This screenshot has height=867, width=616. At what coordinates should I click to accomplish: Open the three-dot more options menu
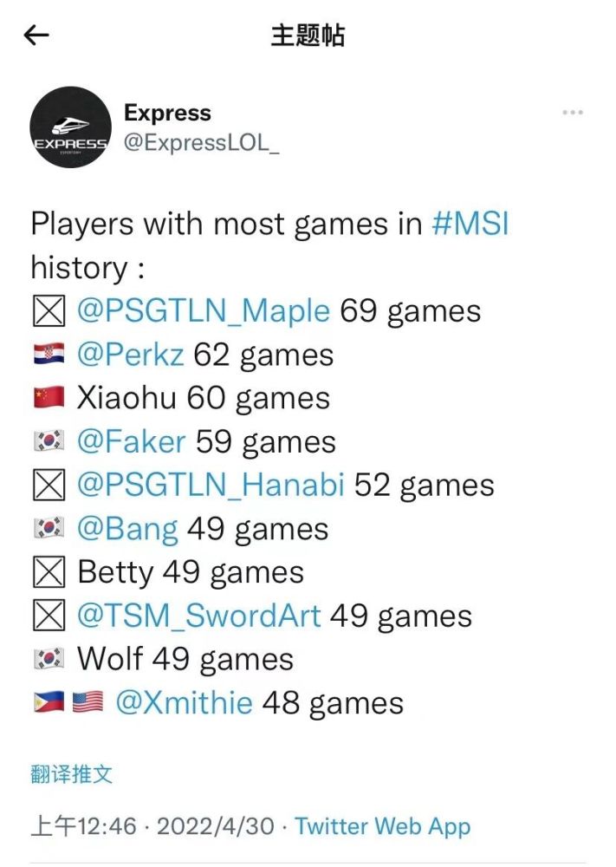pyautogui.click(x=573, y=113)
